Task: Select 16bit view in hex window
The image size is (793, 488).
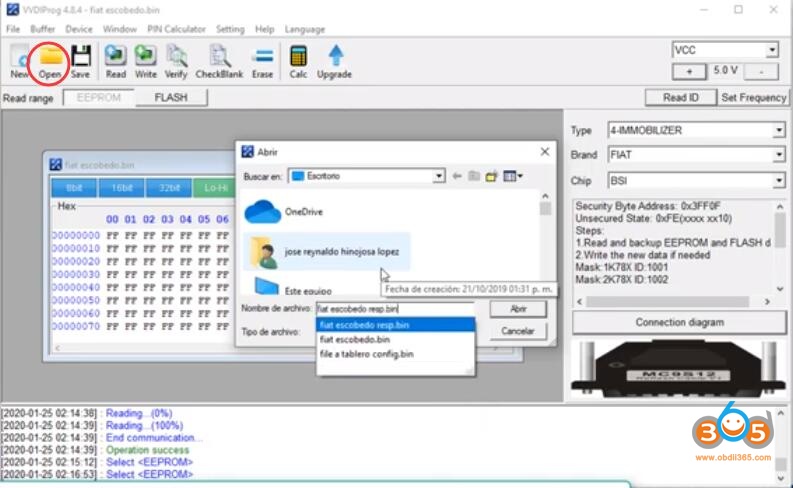Action: coord(121,188)
